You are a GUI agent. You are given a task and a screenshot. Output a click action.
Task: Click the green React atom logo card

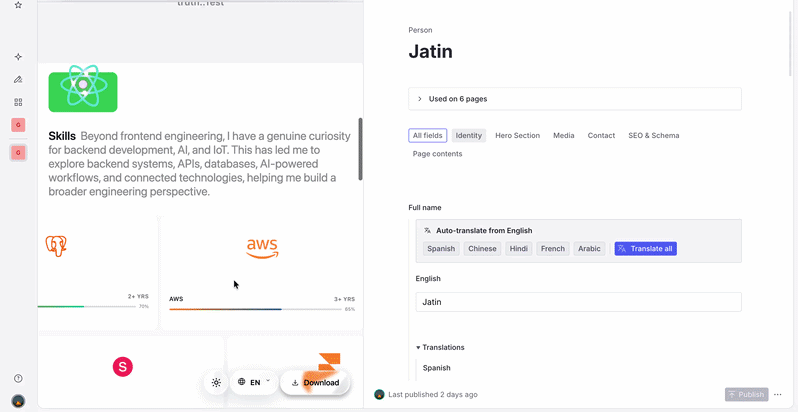(83, 89)
